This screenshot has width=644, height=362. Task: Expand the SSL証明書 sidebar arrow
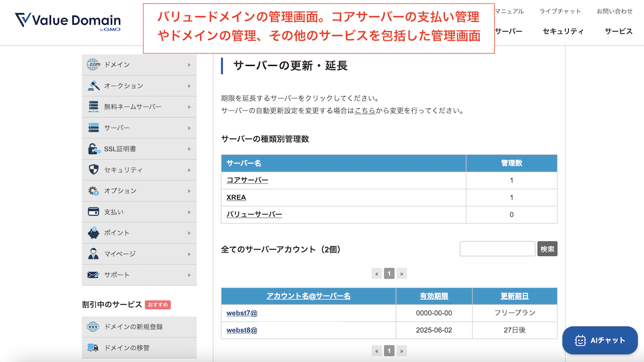189,149
